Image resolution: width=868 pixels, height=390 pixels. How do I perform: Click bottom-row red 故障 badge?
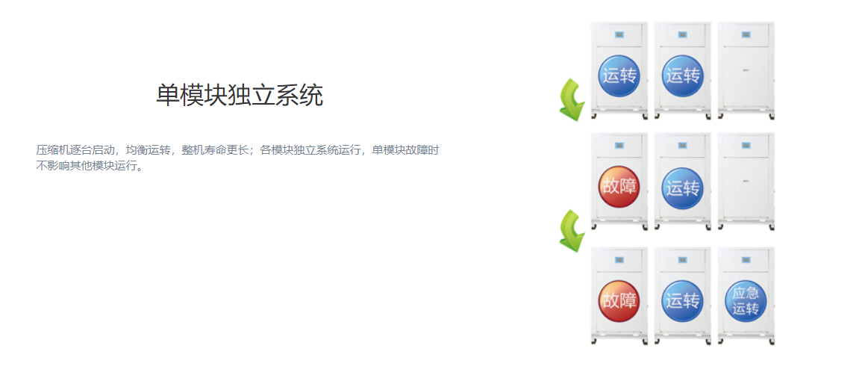pyautogui.click(x=619, y=301)
